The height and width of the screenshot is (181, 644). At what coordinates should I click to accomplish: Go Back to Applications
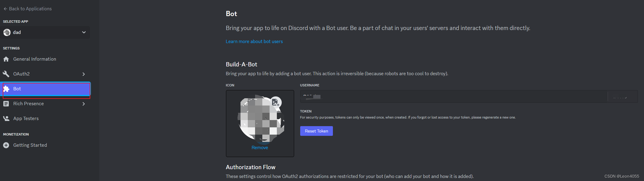(28, 9)
